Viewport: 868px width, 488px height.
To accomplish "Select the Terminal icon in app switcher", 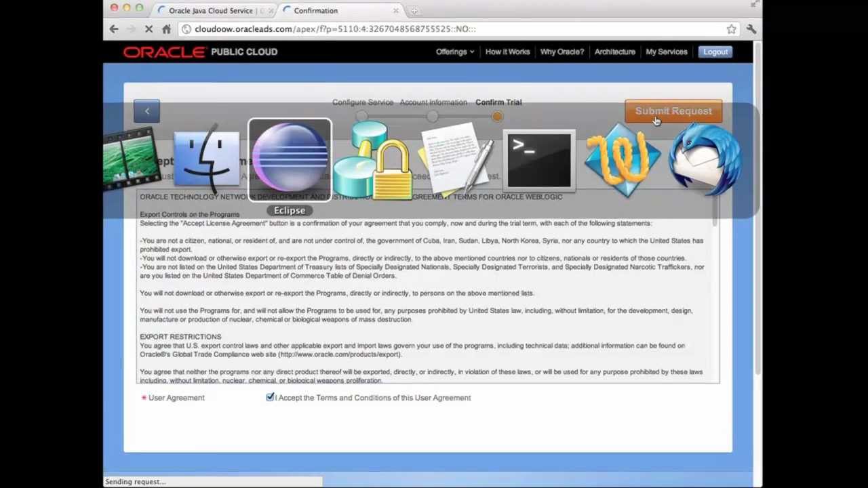I will [539, 161].
